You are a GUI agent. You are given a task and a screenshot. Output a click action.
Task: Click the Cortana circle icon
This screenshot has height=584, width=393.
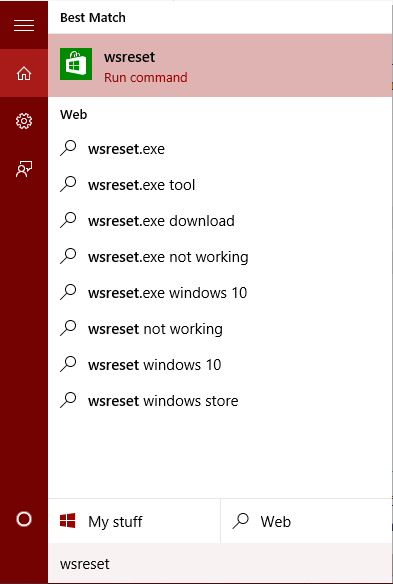(x=24, y=519)
